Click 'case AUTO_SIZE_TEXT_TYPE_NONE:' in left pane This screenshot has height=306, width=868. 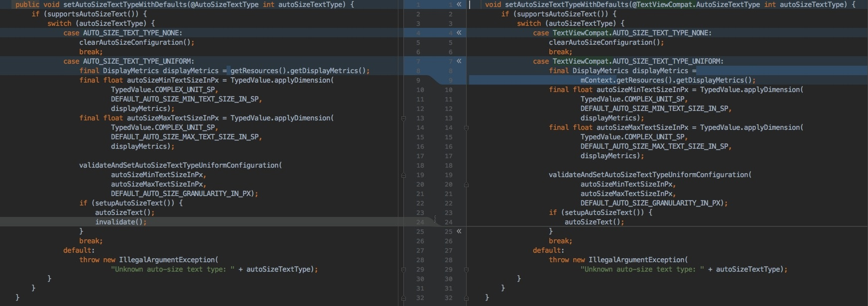point(123,33)
